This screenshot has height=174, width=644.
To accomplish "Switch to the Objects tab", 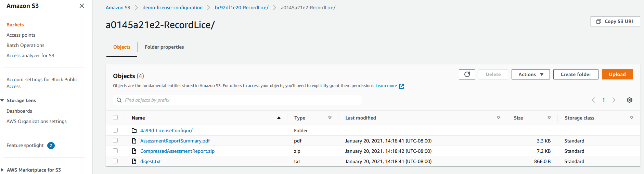I will click(x=122, y=47).
